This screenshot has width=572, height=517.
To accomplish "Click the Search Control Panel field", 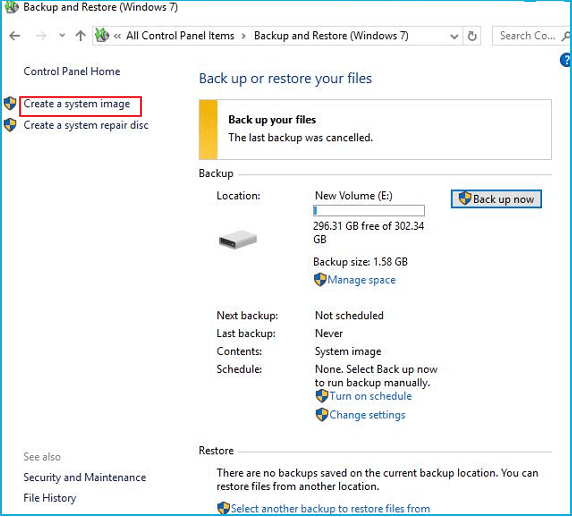I will tap(527, 36).
